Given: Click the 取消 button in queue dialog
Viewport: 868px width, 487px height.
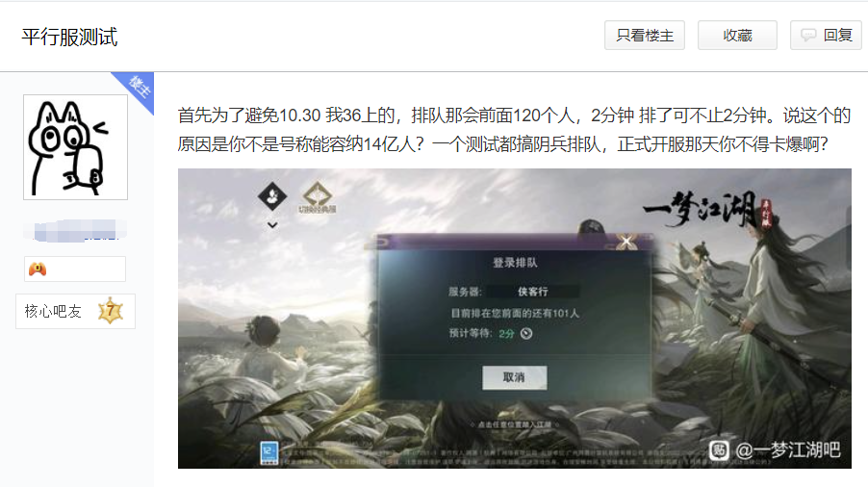Looking at the screenshot, I should click(x=514, y=377).
